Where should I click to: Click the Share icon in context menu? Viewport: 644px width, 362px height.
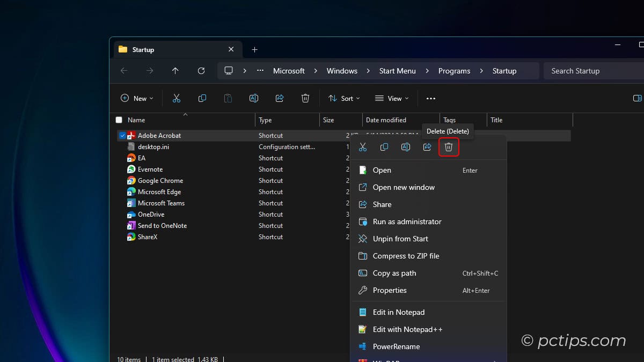(x=427, y=147)
